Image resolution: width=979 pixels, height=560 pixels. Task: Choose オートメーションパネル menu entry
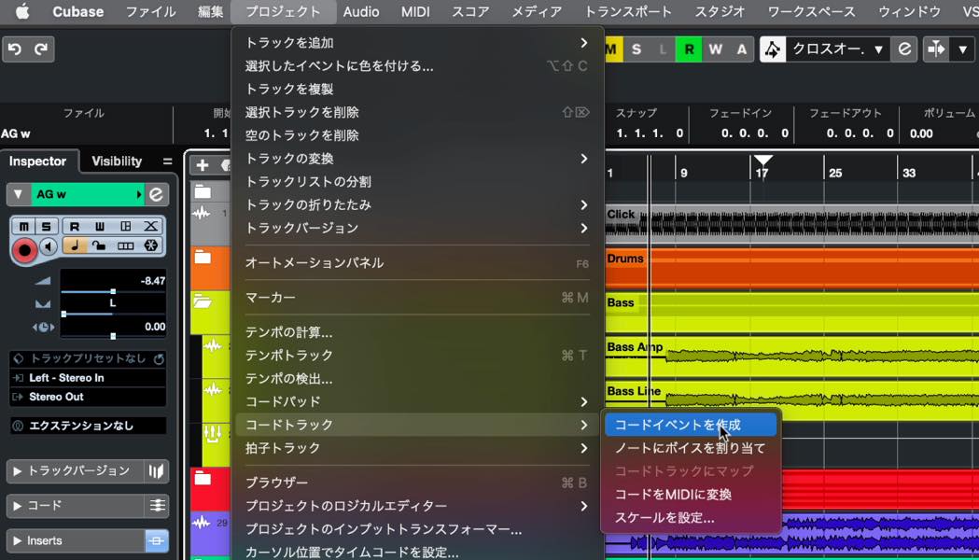click(x=417, y=263)
